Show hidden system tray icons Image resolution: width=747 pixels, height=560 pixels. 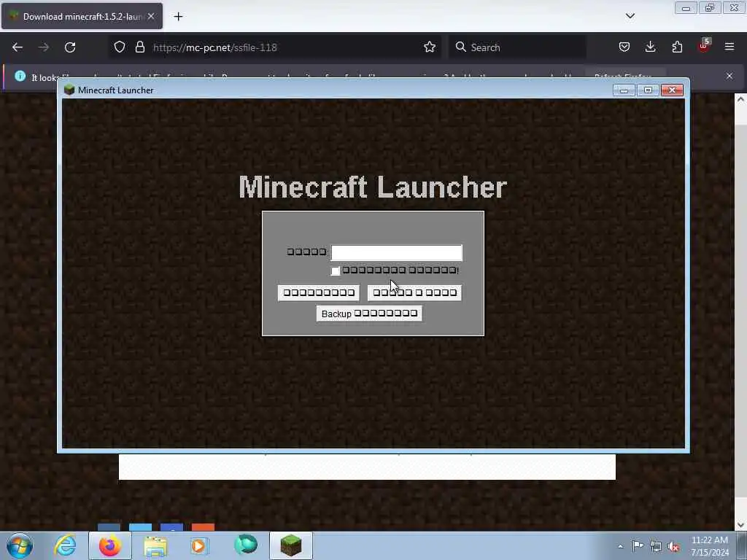point(620,546)
